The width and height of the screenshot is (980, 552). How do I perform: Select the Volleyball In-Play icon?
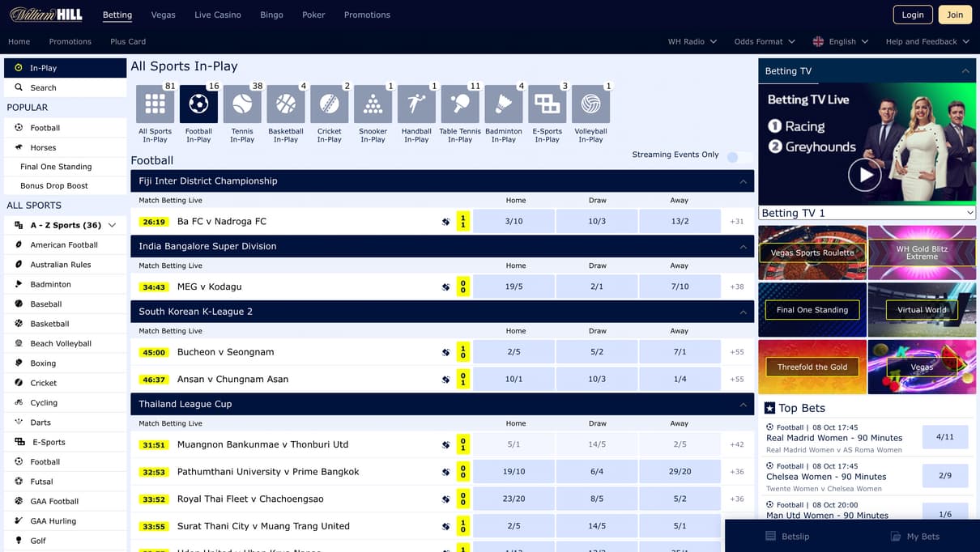[x=590, y=105]
